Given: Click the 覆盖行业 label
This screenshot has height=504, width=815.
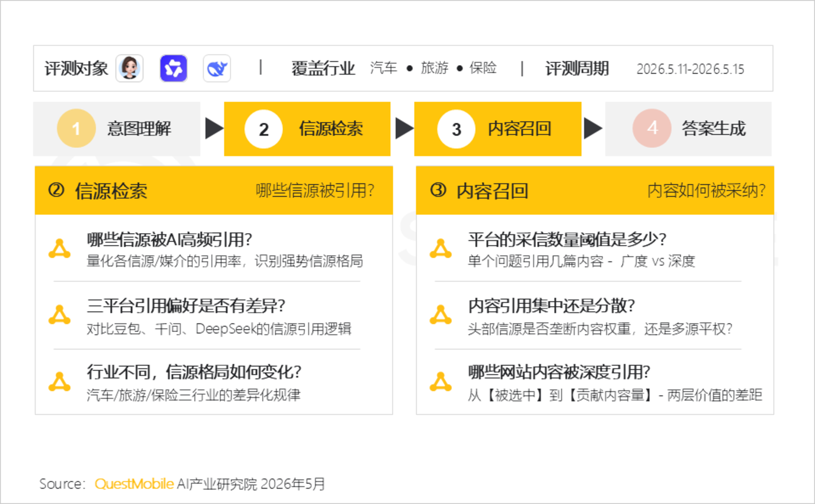Looking at the screenshot, I should click(x=323, y=68).
